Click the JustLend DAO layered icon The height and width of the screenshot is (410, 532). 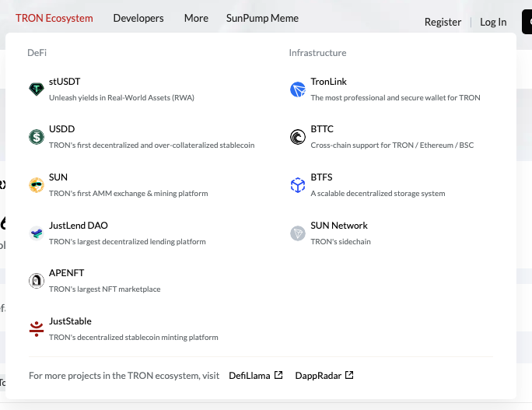click(37, 233)
